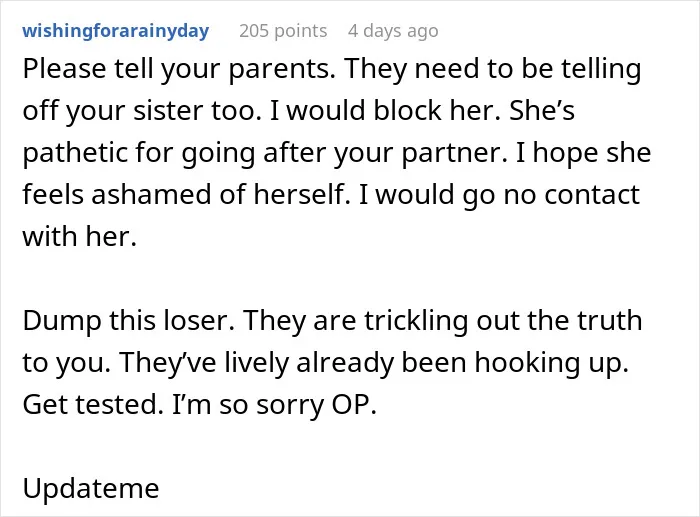The image size is (700, 517).
Task: Click the 'Get tested.' sentence
Action: (93, 404)
